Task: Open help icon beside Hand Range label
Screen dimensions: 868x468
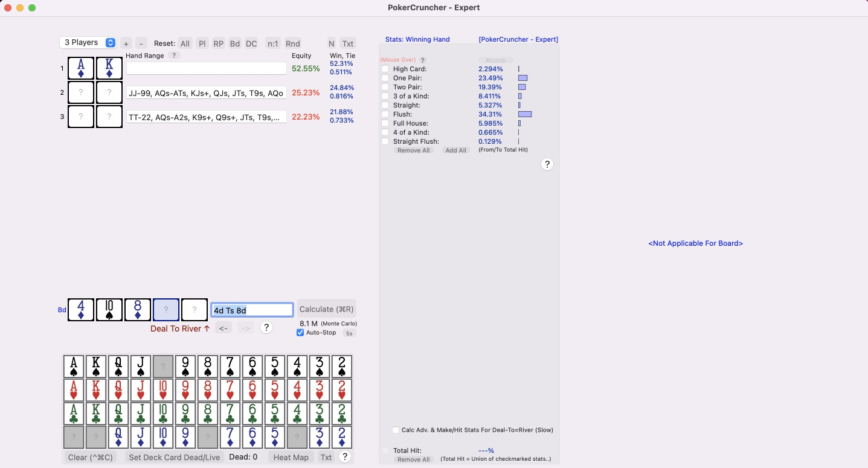Action: pos(173,56)
